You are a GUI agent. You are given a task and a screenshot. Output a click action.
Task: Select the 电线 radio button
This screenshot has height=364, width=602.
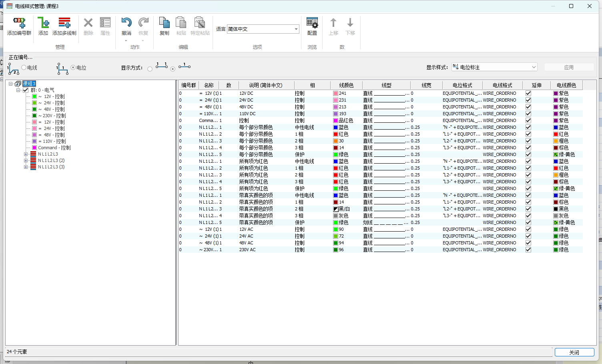click(x=24, y=68)
